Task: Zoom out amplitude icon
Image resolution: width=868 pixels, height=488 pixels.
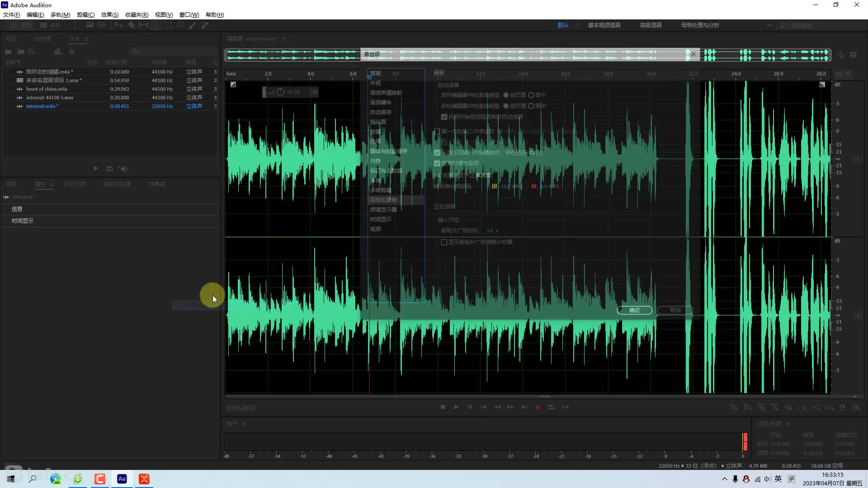Action: click(x=748, y=408)
